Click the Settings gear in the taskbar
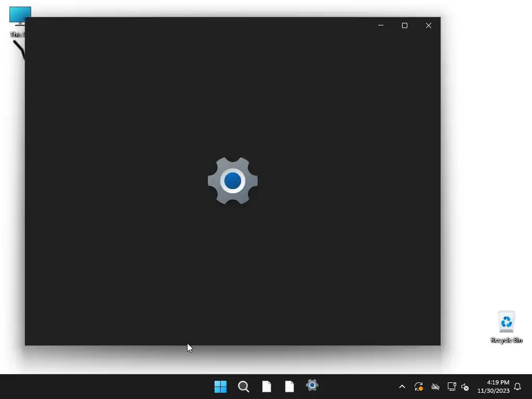 (312, 385)
